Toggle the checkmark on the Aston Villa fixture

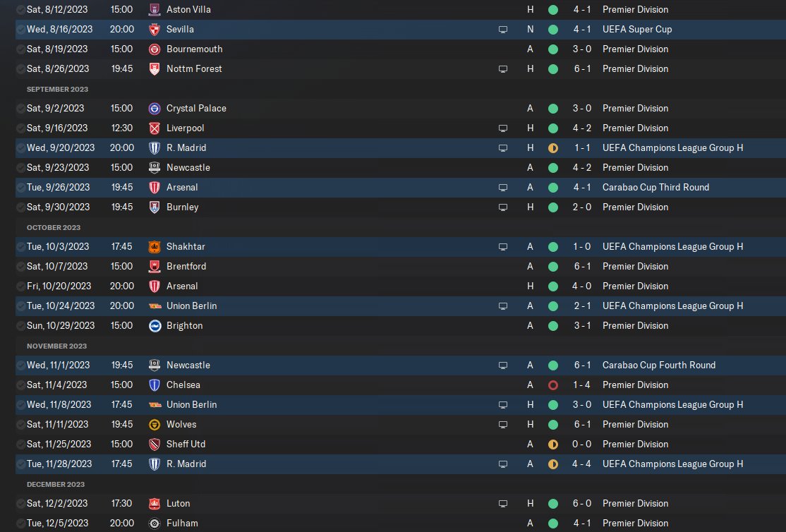pyautogui.click(x=20, y=10)
